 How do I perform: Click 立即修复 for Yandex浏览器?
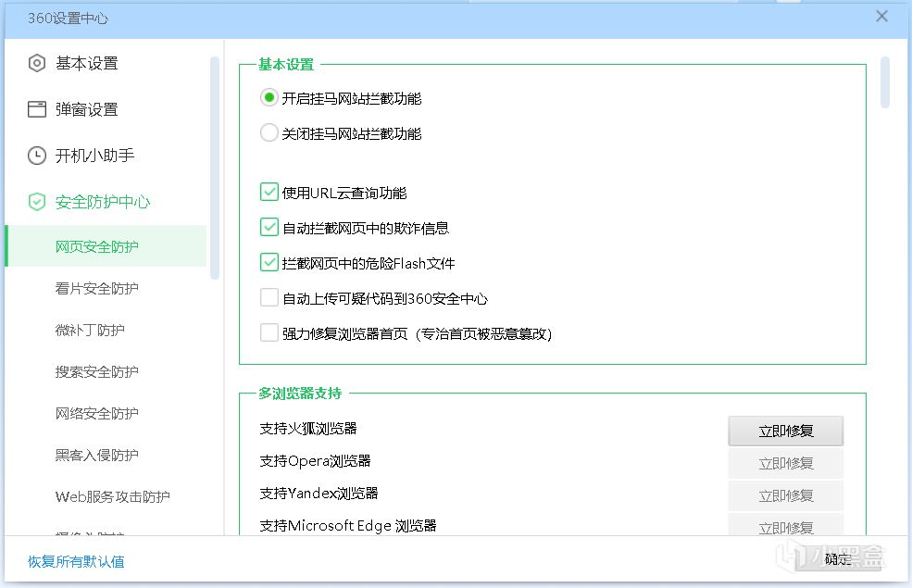point(785,496)
